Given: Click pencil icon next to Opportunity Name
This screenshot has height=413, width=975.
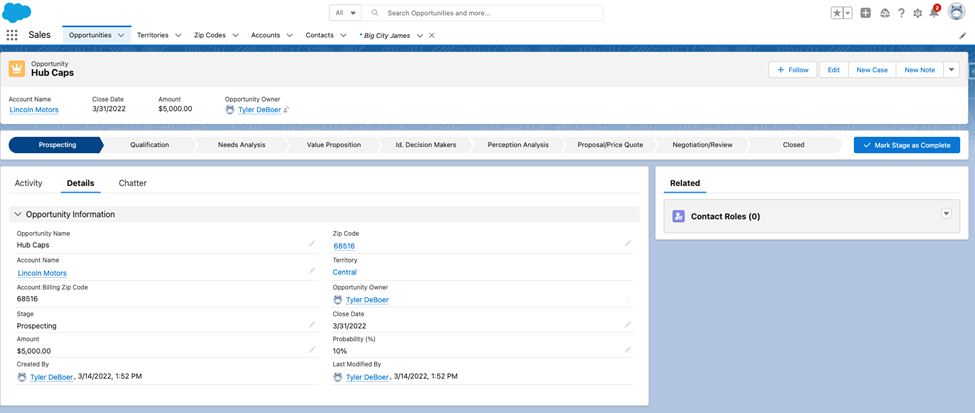Looking at the screenshot, I should 312,243.
